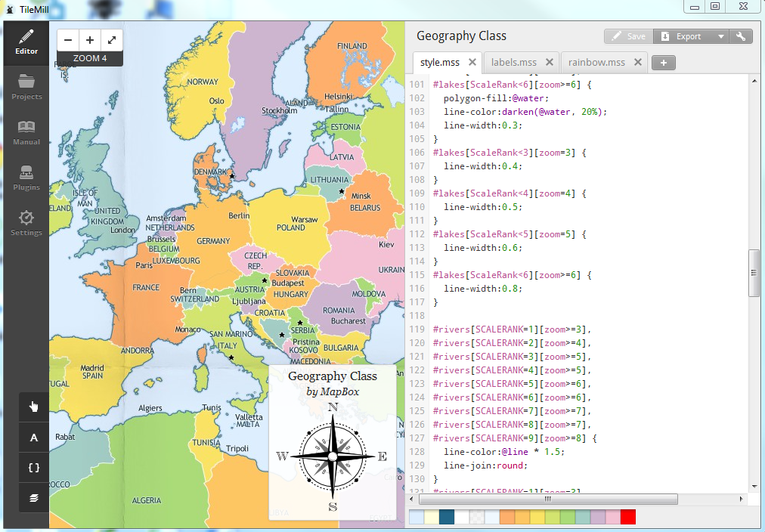765x532 pixels.
Task: Open the Manual from sidebar
Action: 26,131
